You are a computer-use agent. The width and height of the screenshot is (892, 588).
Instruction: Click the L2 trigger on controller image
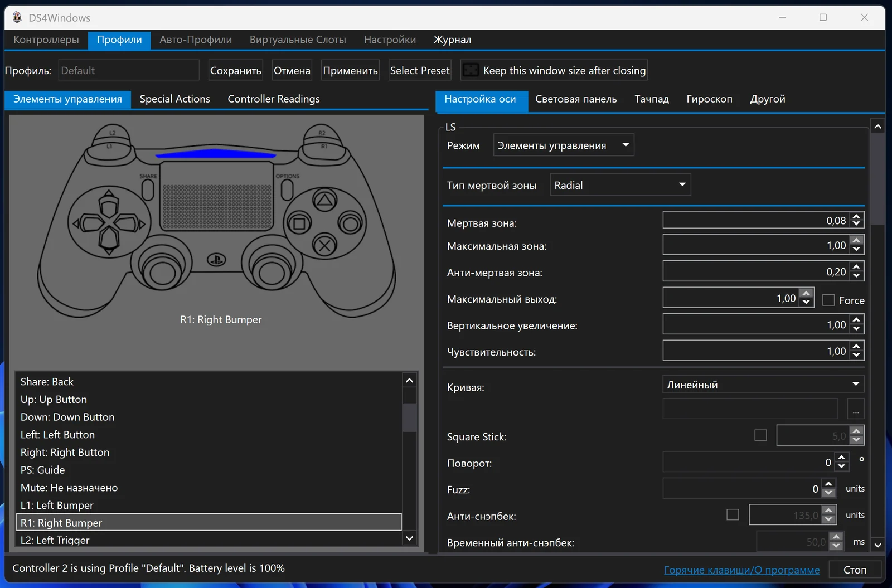pos(112,133)
